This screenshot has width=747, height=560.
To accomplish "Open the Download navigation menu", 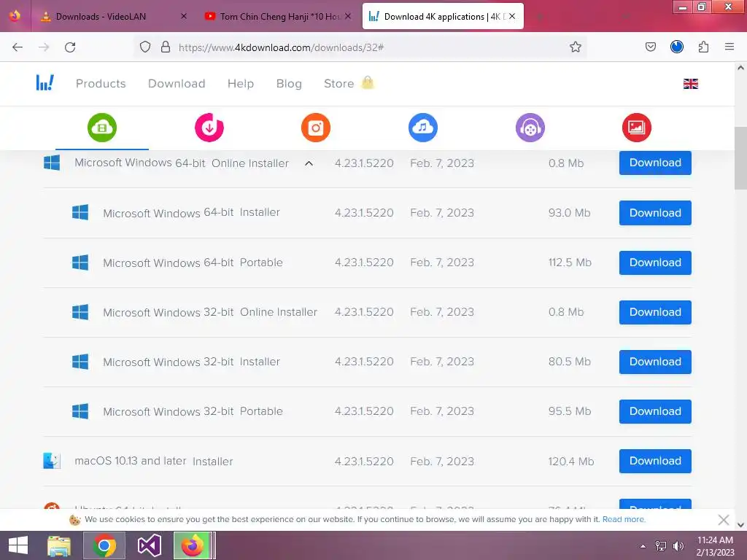I will pyautogui.click(x=177, y=83).
